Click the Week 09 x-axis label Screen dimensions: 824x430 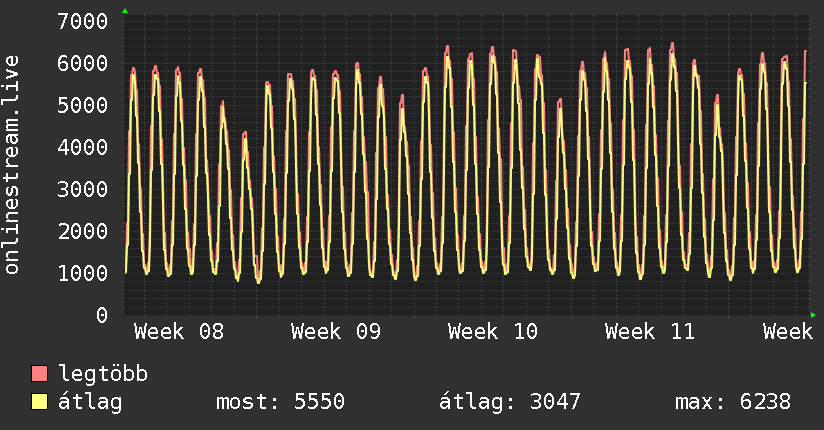[x=336, y=332]
